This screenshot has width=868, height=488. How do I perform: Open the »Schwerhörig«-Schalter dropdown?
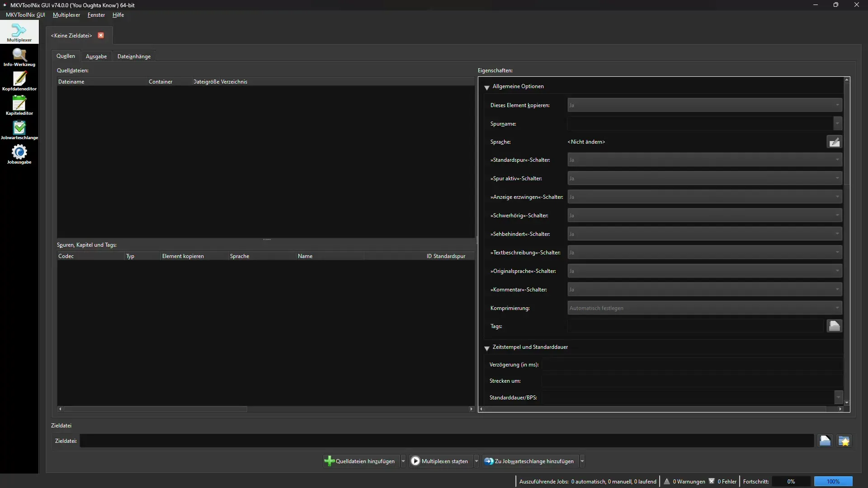(704, 216)
